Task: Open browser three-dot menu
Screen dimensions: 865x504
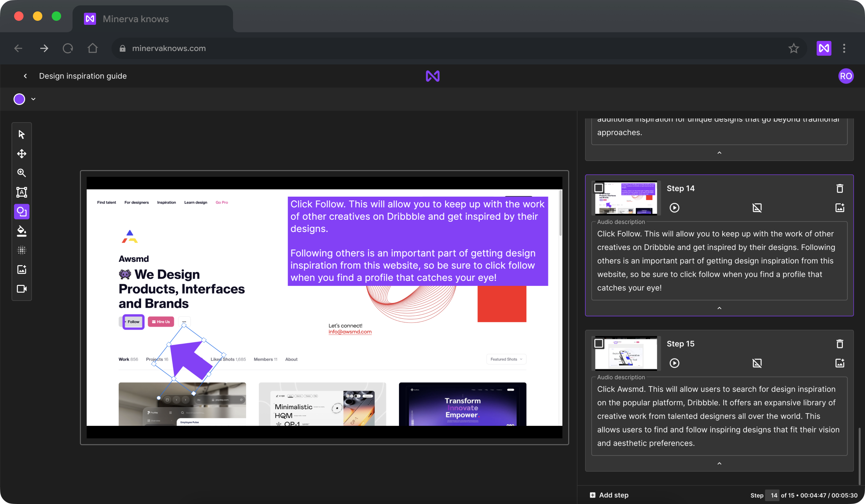Action: tap(844, 48)
